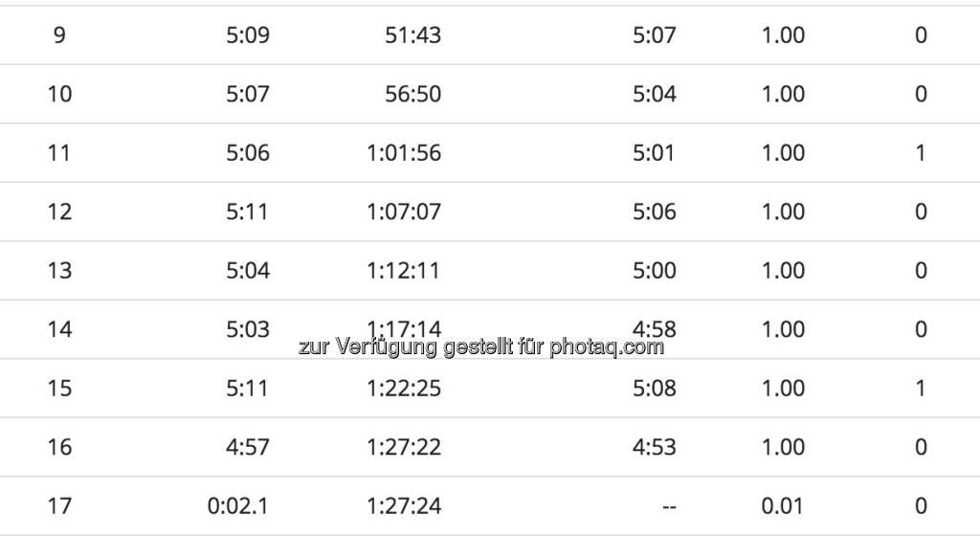Image resolution: width=980 pixels, height=536 pixels.
Task: Click the 0:02.1 lap time
Action: (x=238, y=505)
